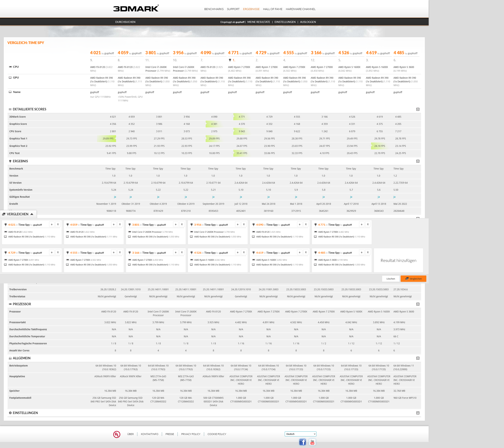Open the 3 166 score header link

[x=316, y=53]
